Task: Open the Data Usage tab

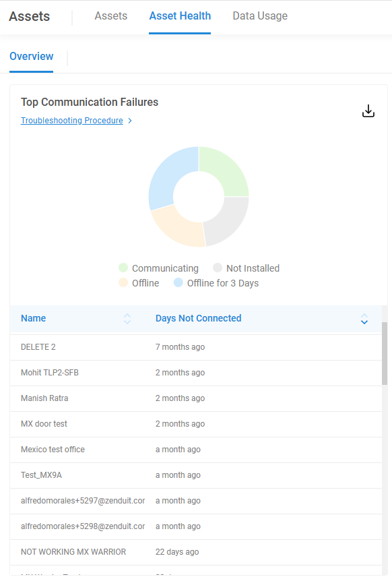Action: pos(260,16)
